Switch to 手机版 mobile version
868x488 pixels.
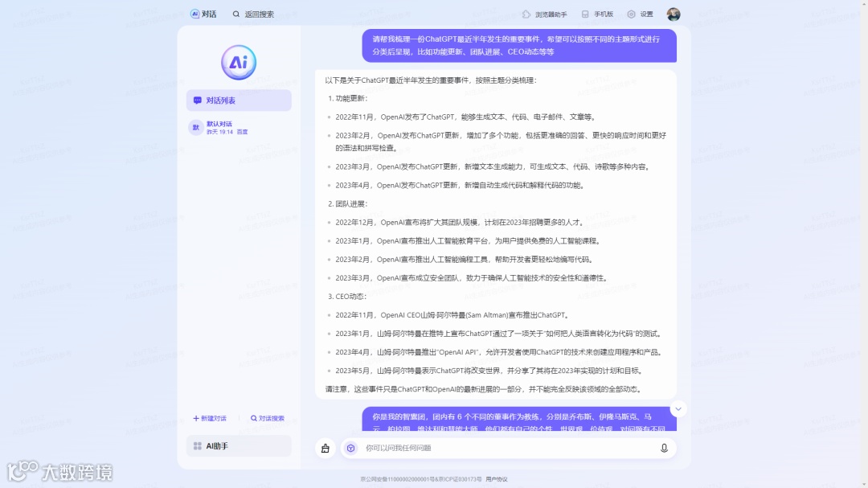[x=597, y=14]
